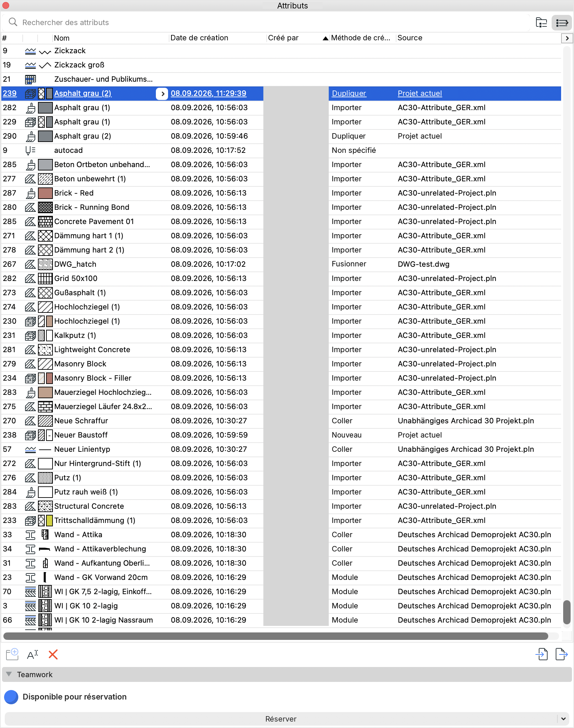Click Brick - Red color swatch
The width and height of the screenshot is (574, 728).
(x=45, y=193)
